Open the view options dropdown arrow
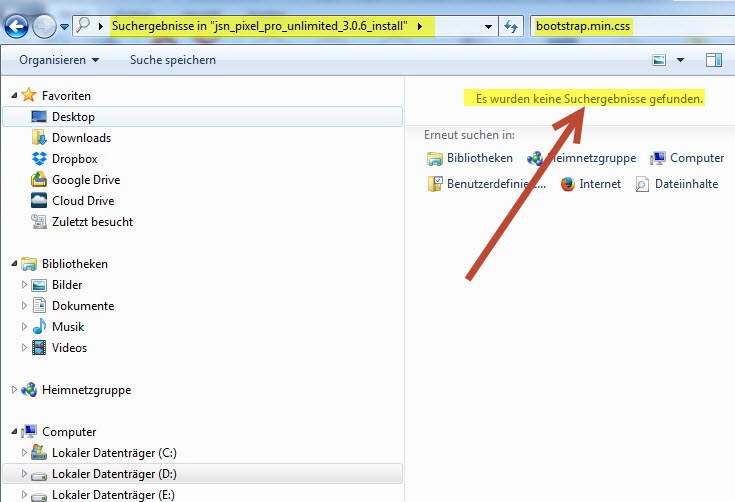The image size is (735, 502). [680, 60]
